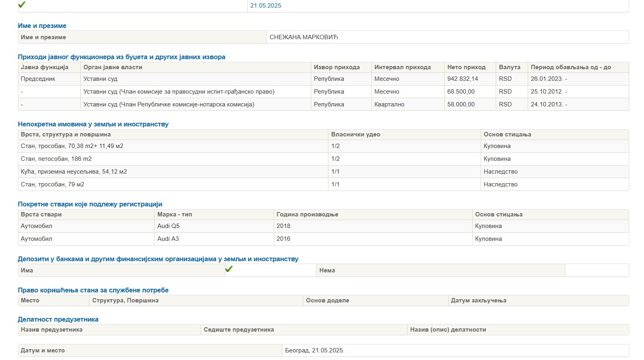This screenshot has width=644, height=360.
Task: Click the empty cell next to Нема
Action: [596, 270]
